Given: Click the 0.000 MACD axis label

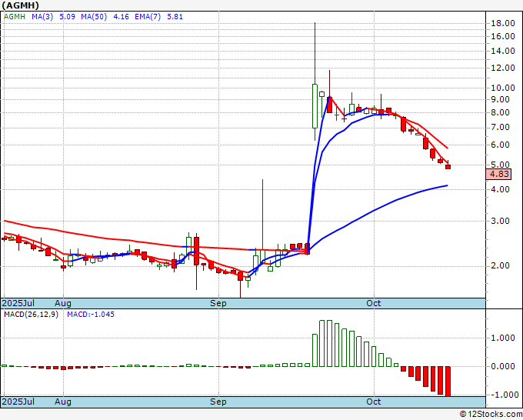Looking at the screenshot, I should coord(503,367).
